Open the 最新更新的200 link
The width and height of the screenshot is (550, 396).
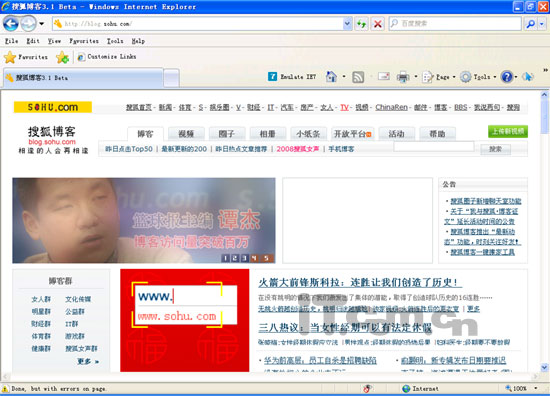(184, 149)
